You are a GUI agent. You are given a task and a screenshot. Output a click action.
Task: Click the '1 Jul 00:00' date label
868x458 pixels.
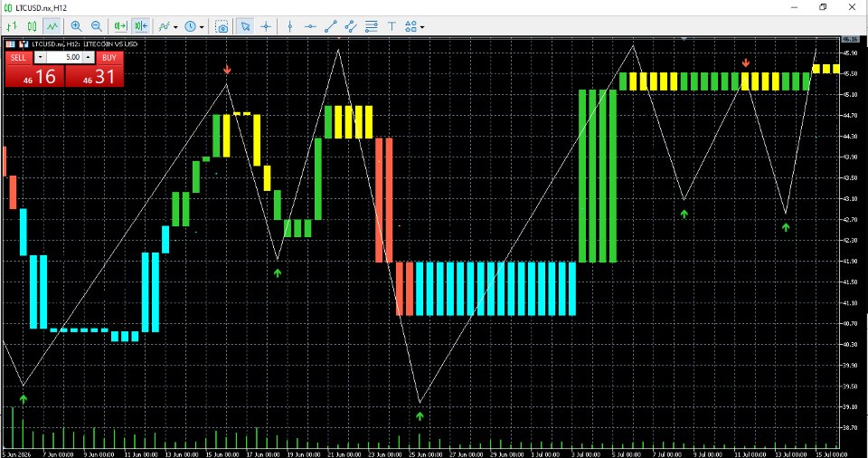tap(545, 454)
